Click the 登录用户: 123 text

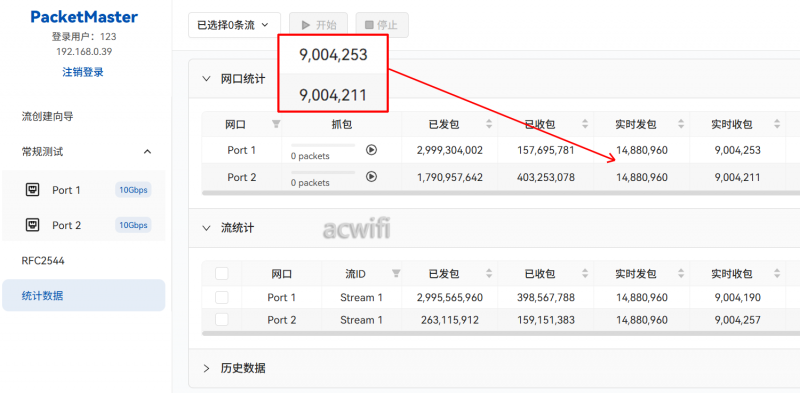(84, 37)
